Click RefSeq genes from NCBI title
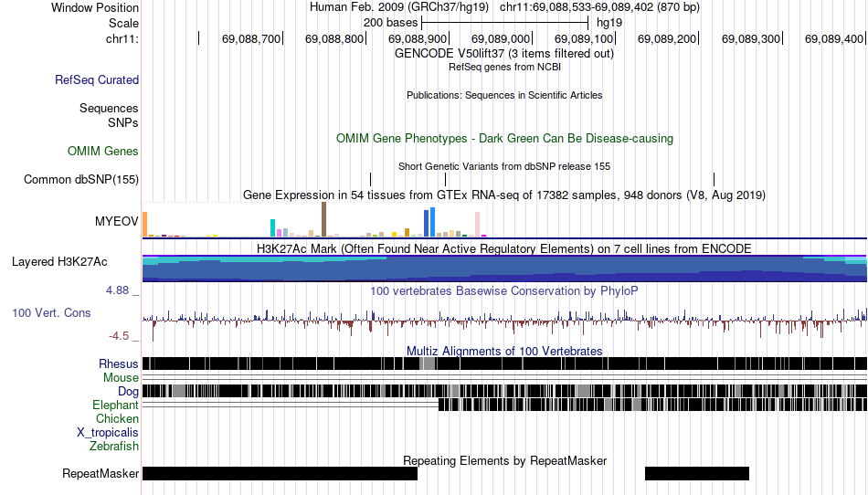Screen dimensions: 868x495 pos(504,67)
